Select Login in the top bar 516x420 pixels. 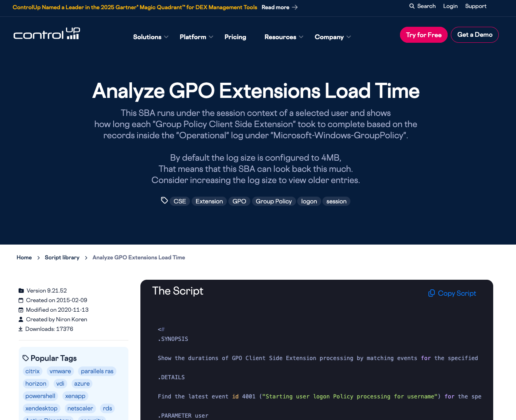click(450, 6)
